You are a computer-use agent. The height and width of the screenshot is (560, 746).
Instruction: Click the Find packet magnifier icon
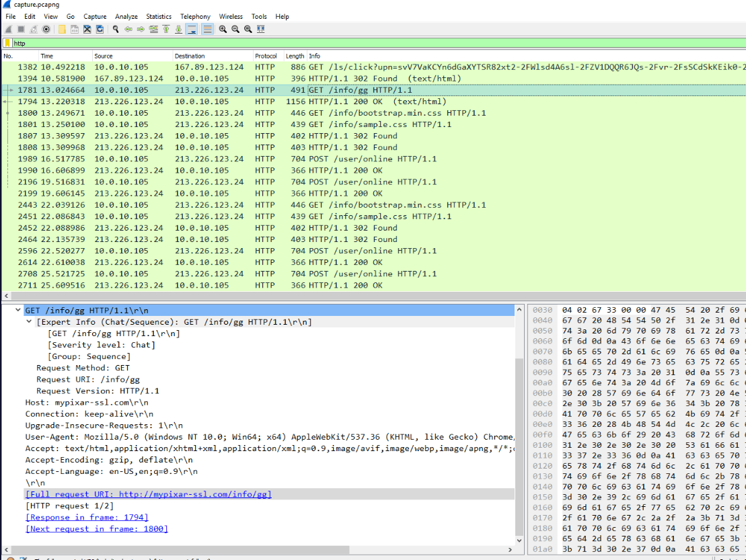116,29
